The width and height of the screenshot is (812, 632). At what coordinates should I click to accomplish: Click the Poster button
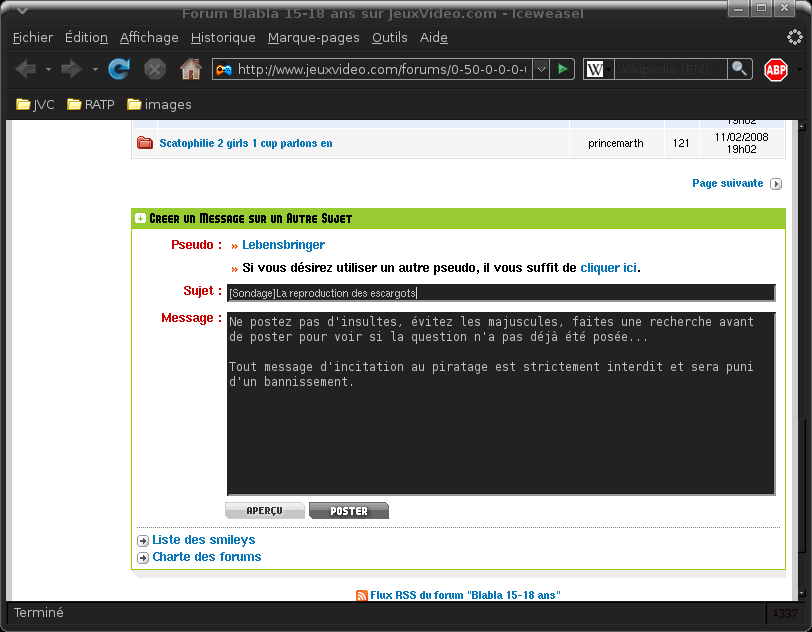[349, 511]
